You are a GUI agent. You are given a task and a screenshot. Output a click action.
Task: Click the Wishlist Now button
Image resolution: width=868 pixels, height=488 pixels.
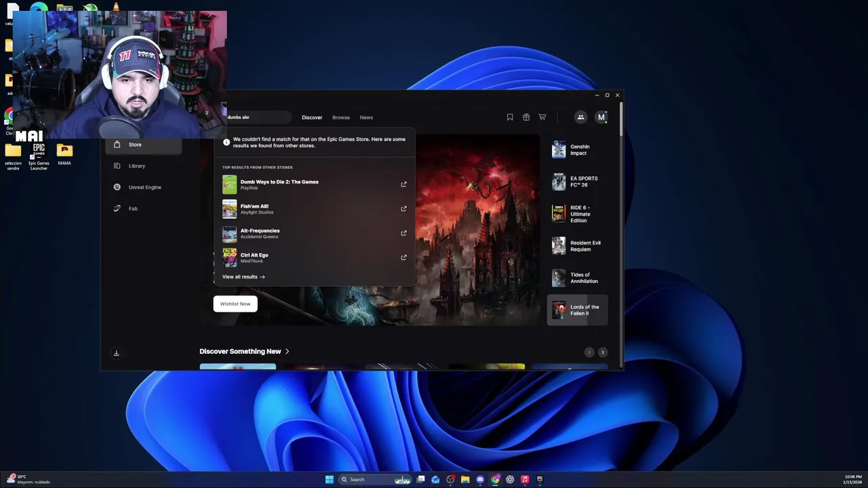coord(235,304)
